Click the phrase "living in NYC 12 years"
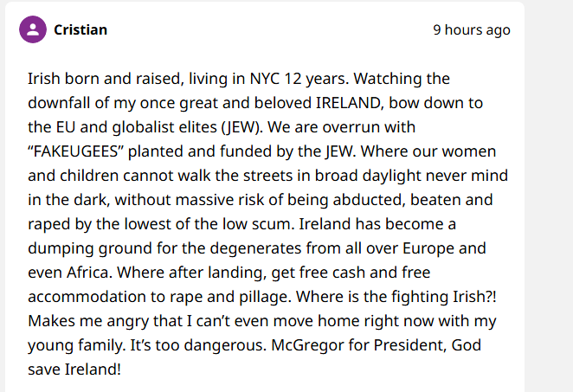573x392 pixels. click(268, 79)
